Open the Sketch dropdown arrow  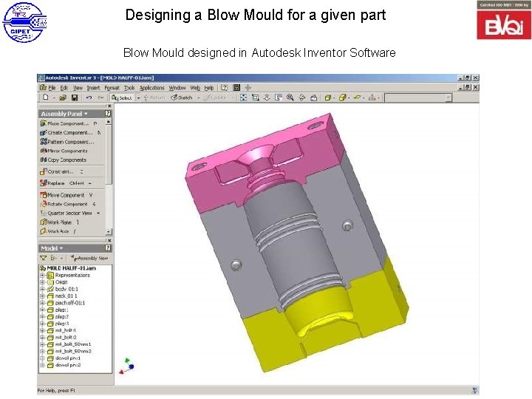(x=199, y=98)
